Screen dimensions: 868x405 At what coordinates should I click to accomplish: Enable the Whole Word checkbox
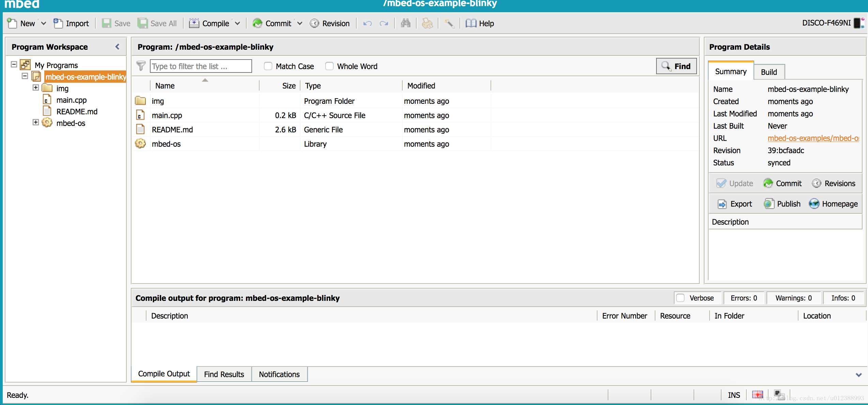coord(329,66)
